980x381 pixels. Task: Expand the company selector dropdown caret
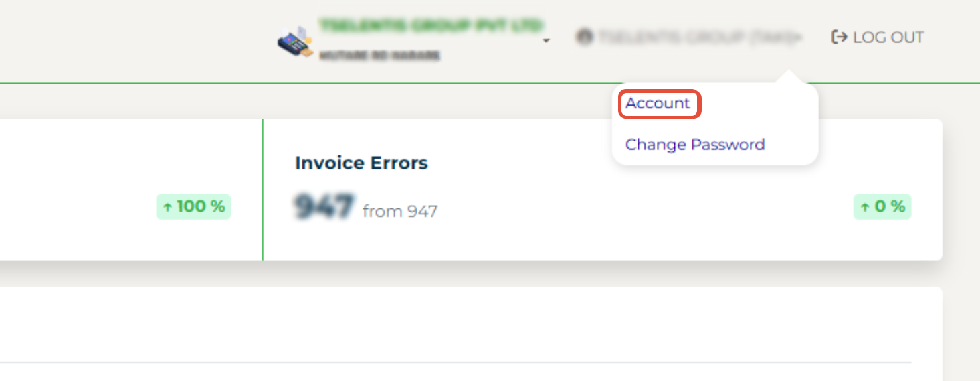(546, 41)
